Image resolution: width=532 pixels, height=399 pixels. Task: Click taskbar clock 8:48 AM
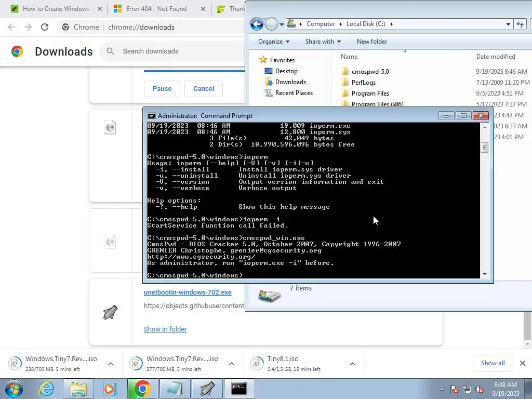click(506, 389)
